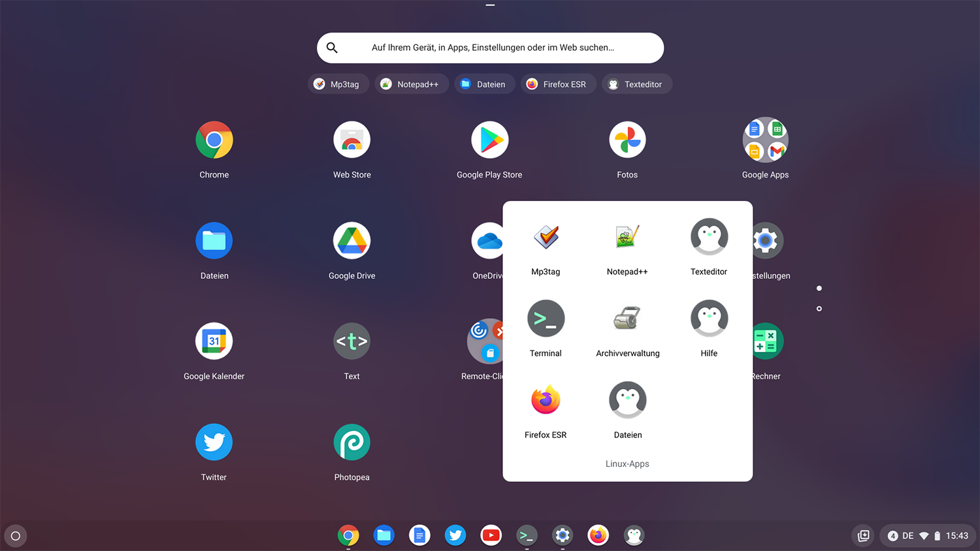Click the penguin Linux icon on the shelf
980x551 pixels.
(634, 536)
